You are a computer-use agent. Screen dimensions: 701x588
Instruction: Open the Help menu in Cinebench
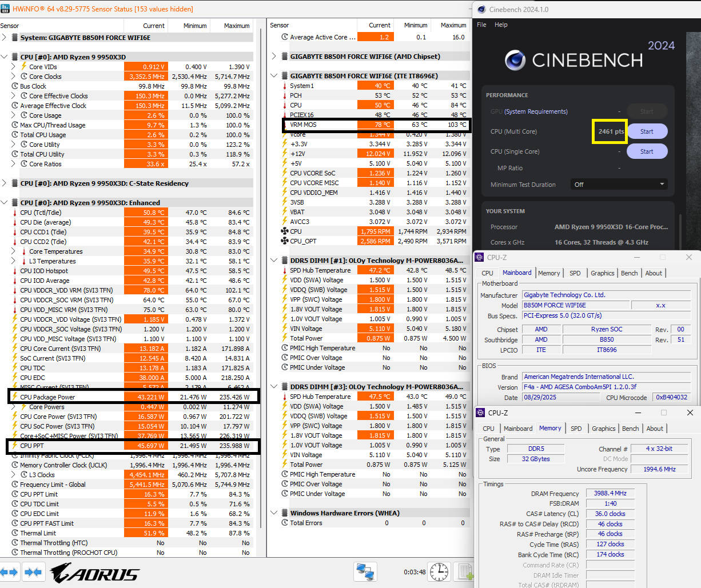point(501,25)
